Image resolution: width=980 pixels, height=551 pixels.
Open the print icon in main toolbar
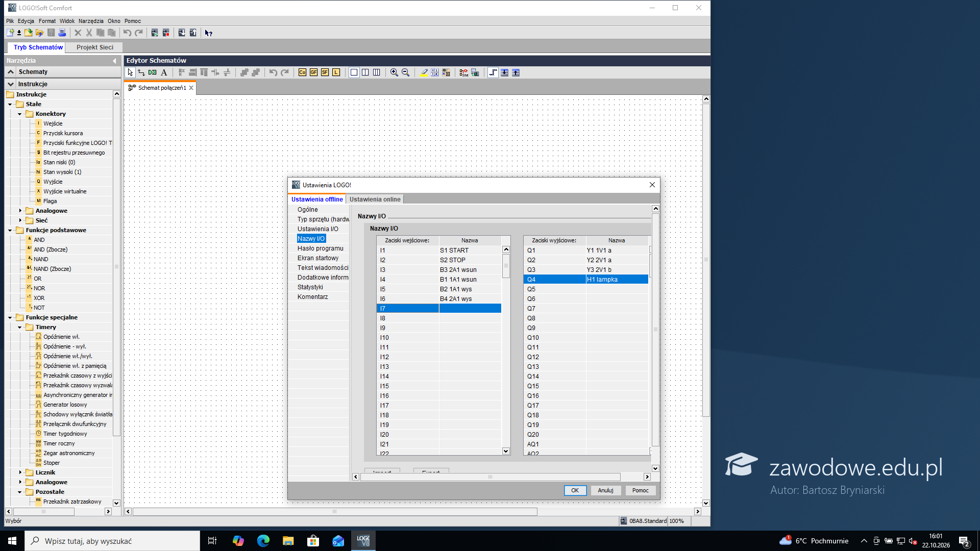tap(62, 33)
